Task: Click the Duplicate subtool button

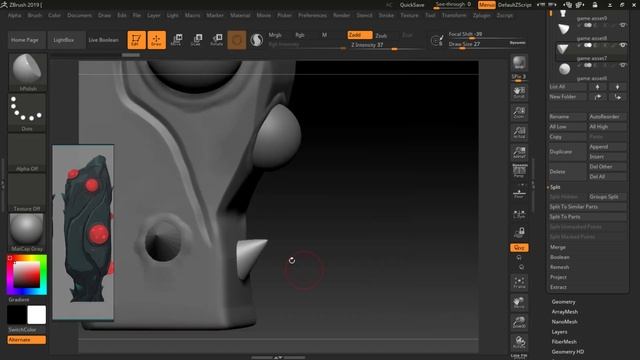Action: [x=567, y=151]
